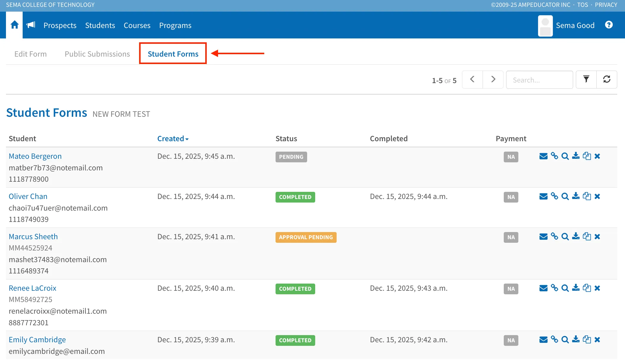The width and height of the screenshot is (625, 364).
Task: Duplicate Oliver Chan's form
Action: pyautogui.click(x=587, y=196)
